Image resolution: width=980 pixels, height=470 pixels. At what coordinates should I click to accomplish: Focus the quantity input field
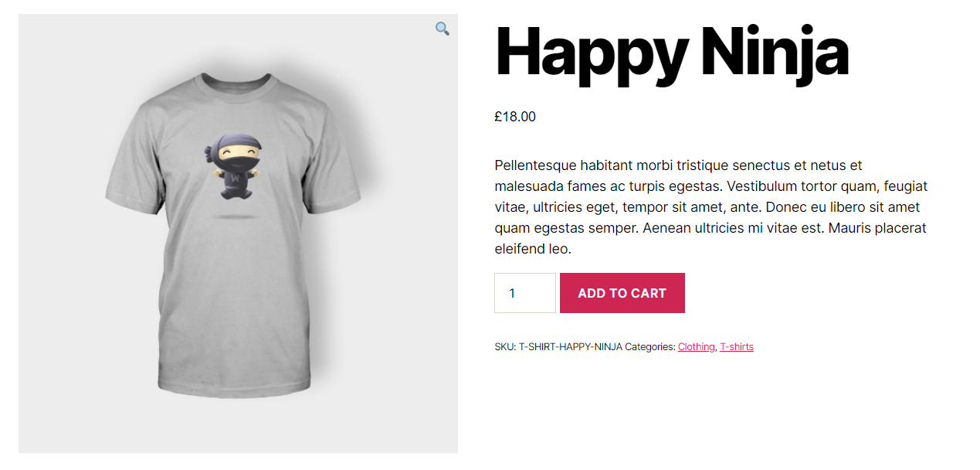pyautogui.click(x=524, y=293)
